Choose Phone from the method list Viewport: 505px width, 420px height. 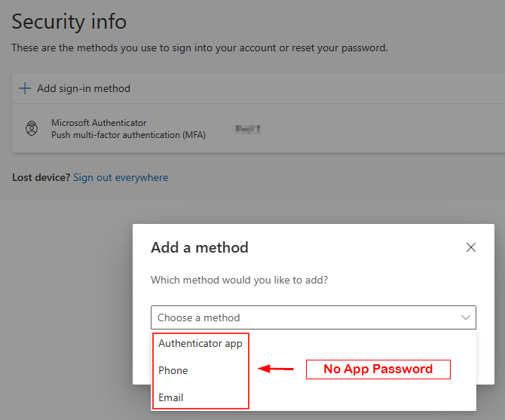tap(173, 370)
